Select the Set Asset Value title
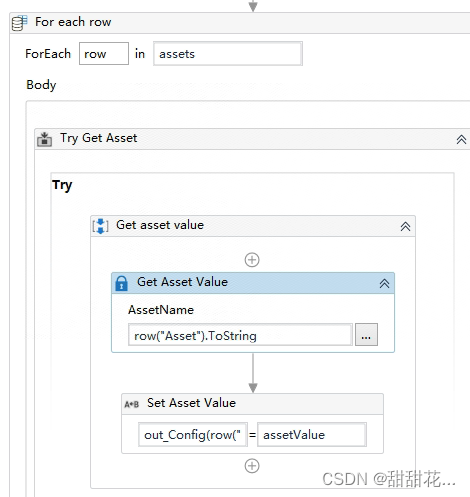This screenshot has width=470, height=497. pos(191,403)
